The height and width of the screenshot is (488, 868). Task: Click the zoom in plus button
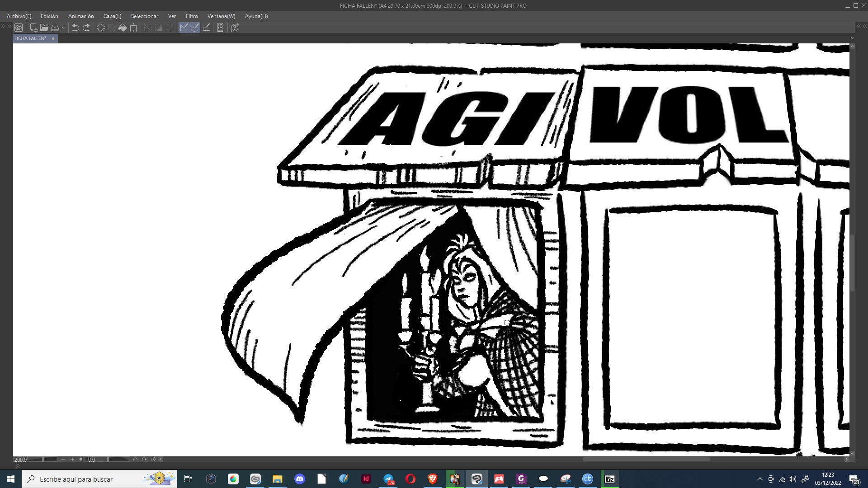(x=72, y=460)
